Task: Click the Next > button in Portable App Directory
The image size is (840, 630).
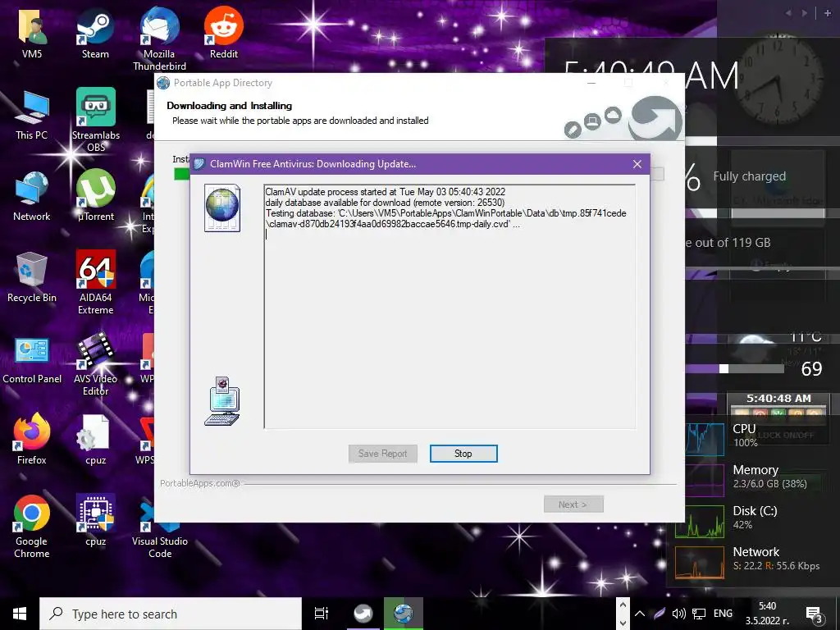Action: coord(573,504)
